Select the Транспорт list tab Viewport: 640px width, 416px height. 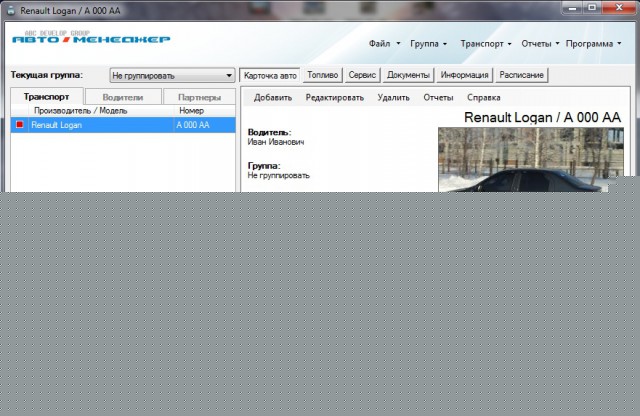(47, 97)
